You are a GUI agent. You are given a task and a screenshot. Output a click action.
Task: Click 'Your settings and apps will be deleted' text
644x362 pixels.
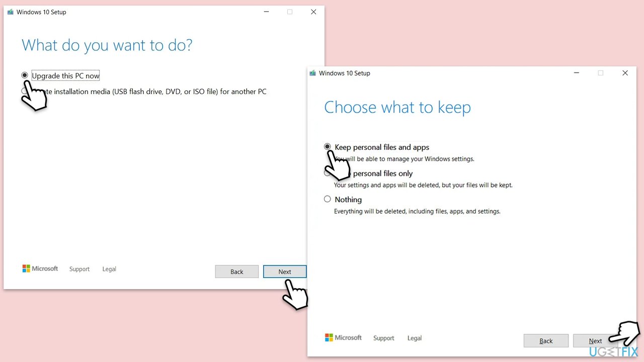423,185
